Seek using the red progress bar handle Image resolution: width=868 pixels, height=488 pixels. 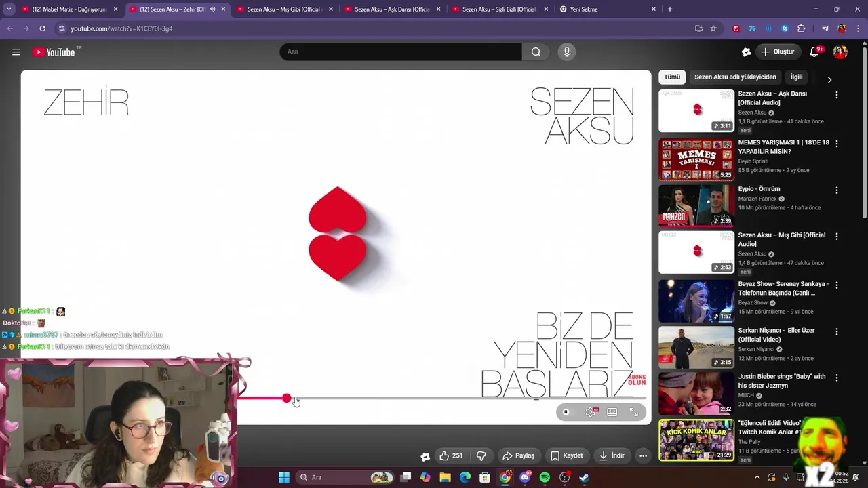pos(287,399)
